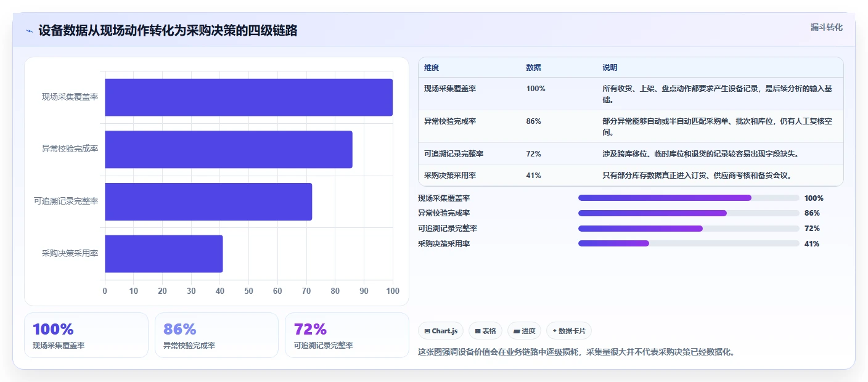Click the 漏斗转化 tag in the header

point(826,27)
